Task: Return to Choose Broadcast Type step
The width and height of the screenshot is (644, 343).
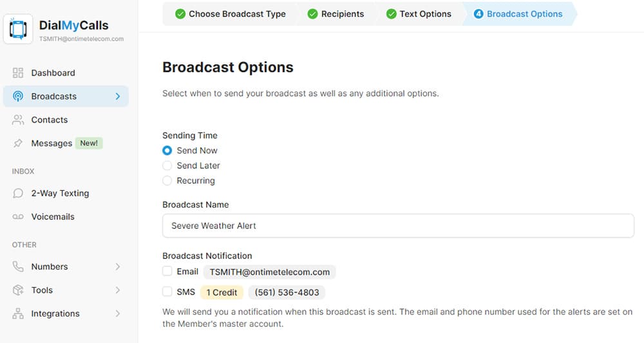Action: point(230,14)
